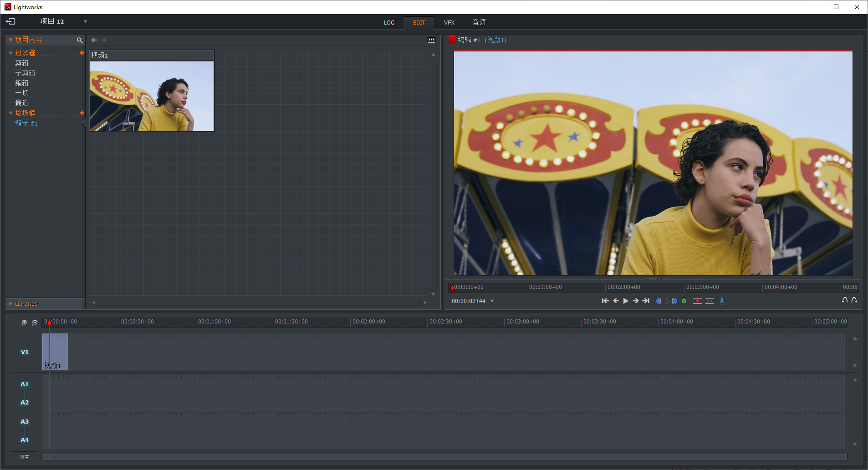Click the 视频1 clip thumbnail in the bin
Viewport: 868px width, 470px height.
152,96
